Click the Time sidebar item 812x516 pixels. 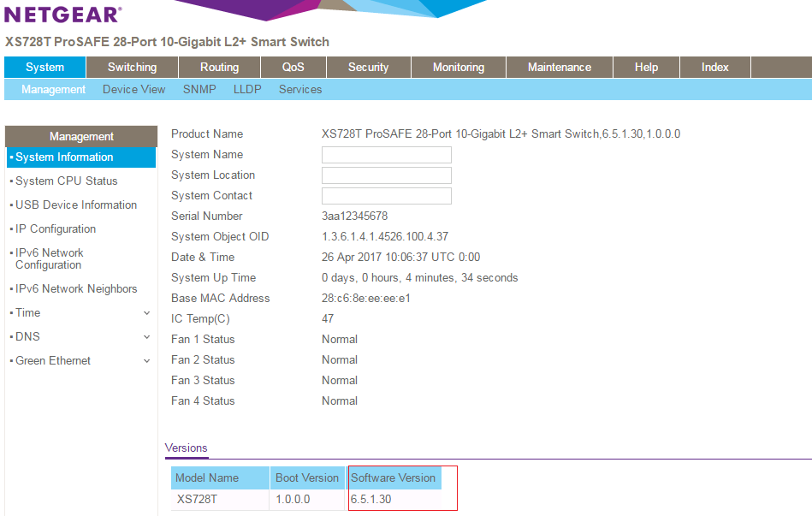[x=28, y=313]
